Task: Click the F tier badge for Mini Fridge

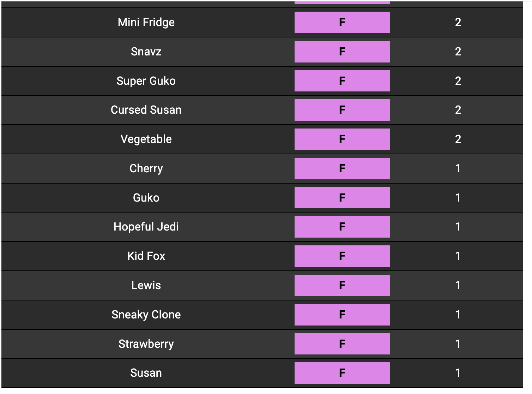Action: coord(342,22)
